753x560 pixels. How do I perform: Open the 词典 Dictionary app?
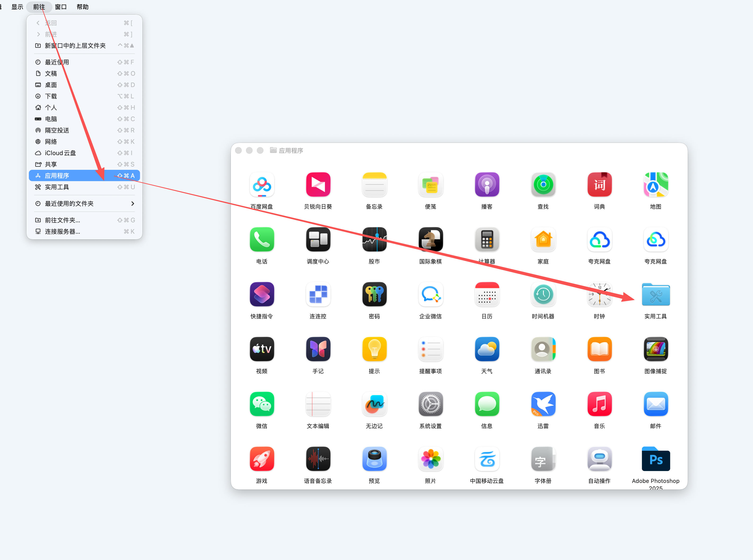600,185
